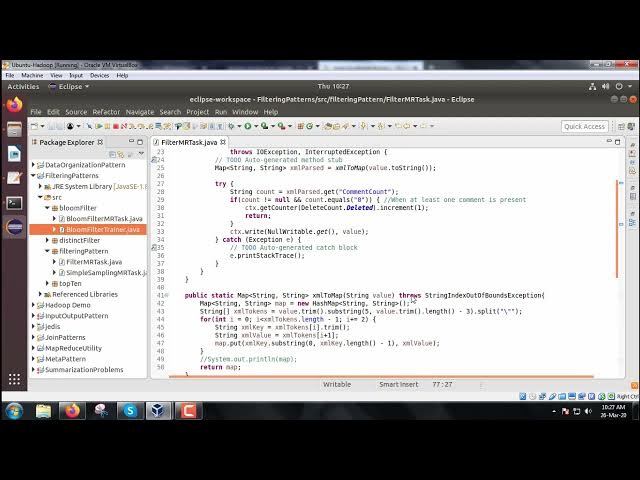Toggle Smart Insert mode in status bar
The height and width of the screenshot is (480, 640).
click(x=398, y=384)
